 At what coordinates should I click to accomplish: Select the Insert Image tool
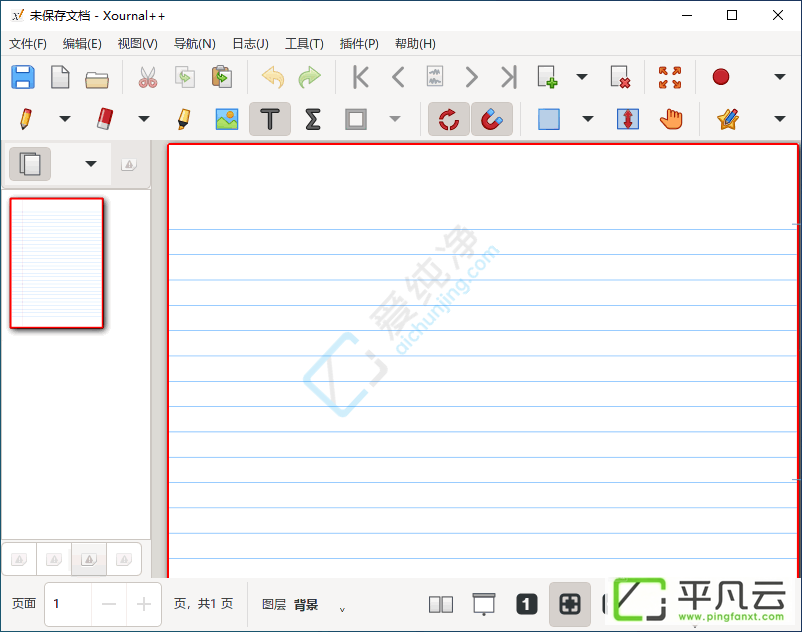pos(227,119)
